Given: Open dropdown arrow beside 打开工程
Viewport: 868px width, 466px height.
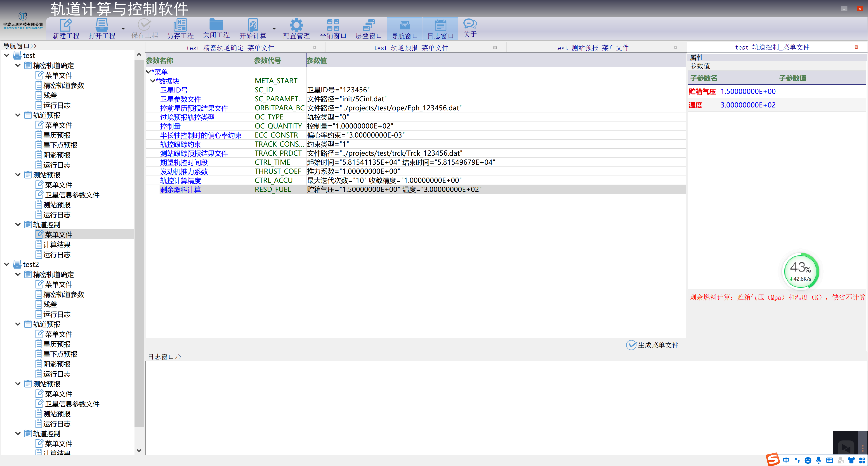Looking at the screenshot, I should pyautogui.click(x=123, y=29).
